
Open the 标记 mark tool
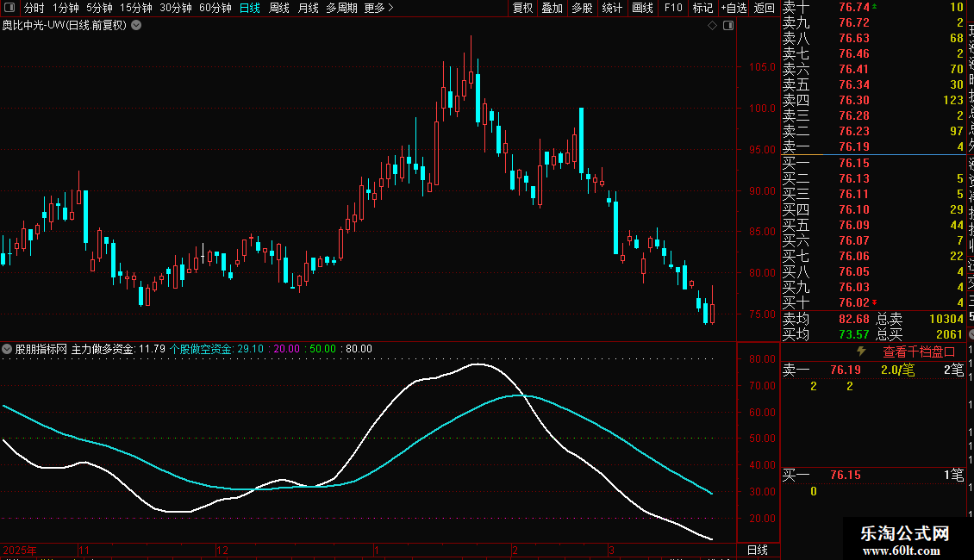703,8
